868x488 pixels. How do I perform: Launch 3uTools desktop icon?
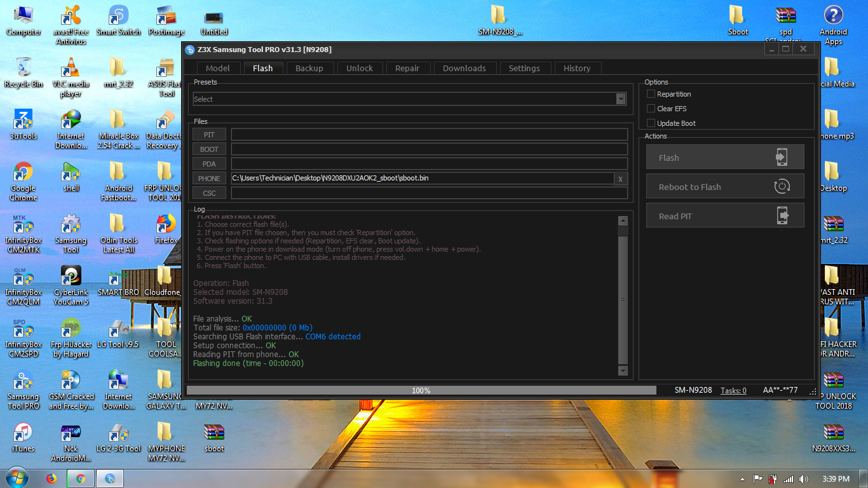tap(24, 125)
